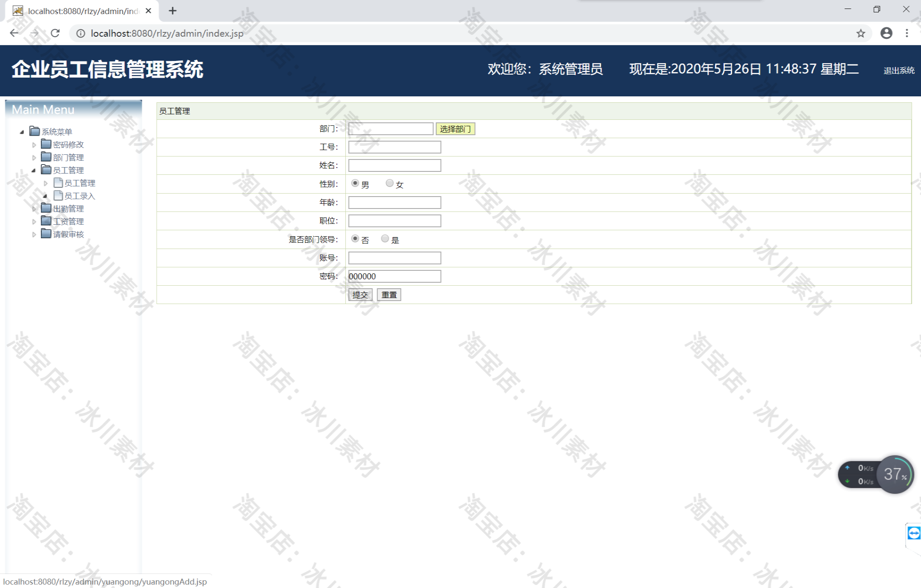Open a new browser tab
Viewport: 921px width, 588px height.
(173, 11)
